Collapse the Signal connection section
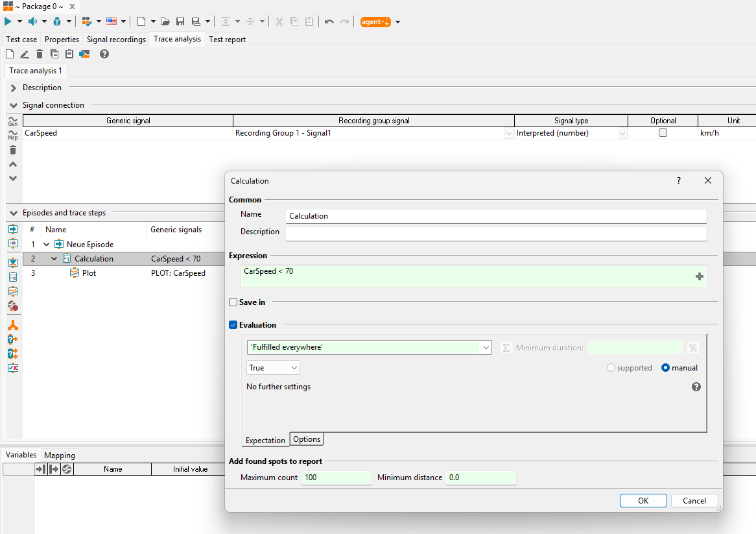The width and height of the screenshot is (756, 534). 14,105
